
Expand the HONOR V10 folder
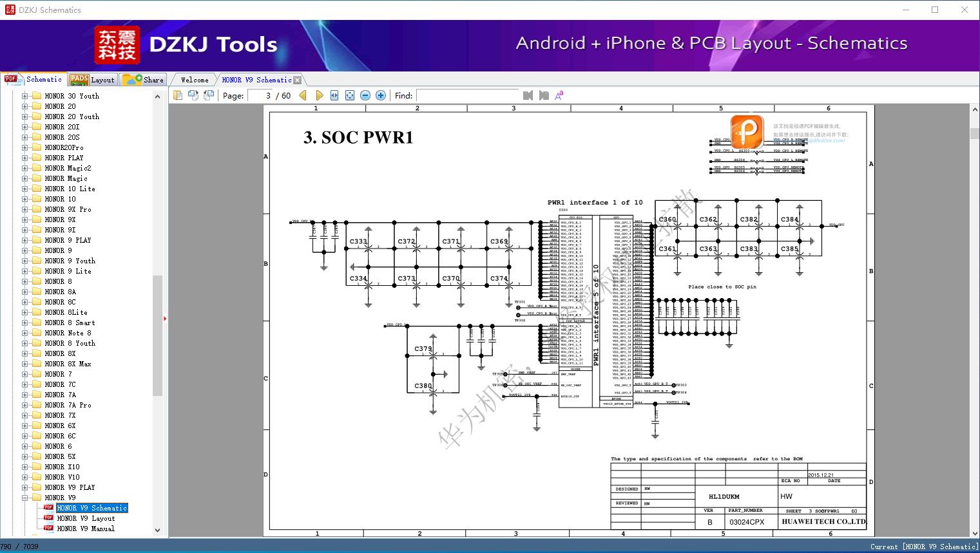[24, 477]
